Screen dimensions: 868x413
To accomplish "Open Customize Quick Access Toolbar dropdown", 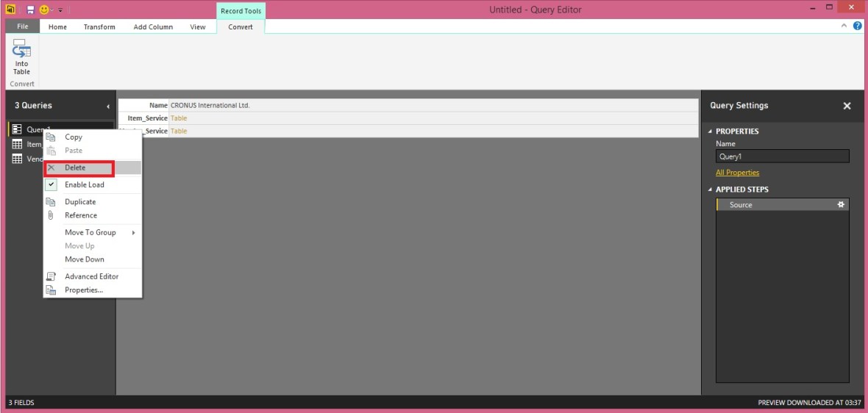I will coord(60,10).
